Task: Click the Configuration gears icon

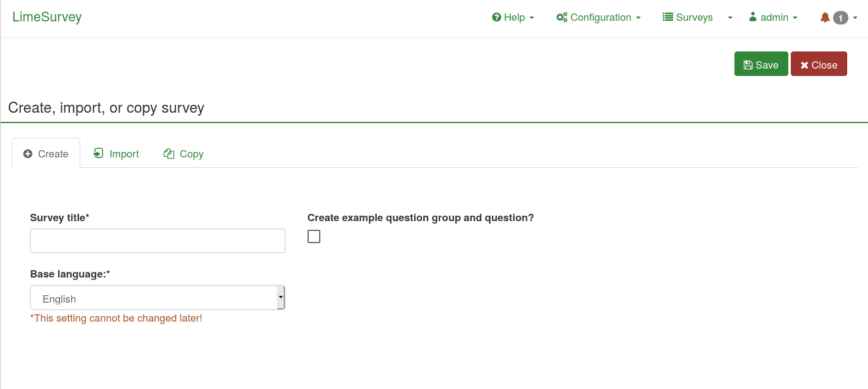Action: pyautogui.click(x=562, y=17)
